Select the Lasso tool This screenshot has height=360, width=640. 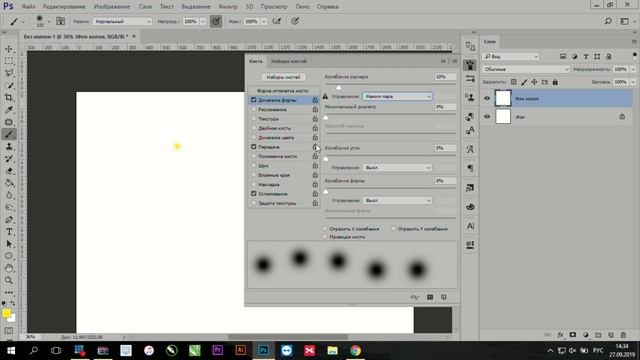(9, 73)
